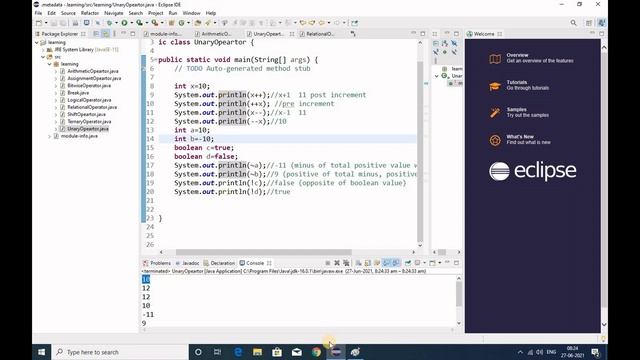Expand the ArithmeticOpeartor.java node
The image size is (640, 360).
pyautogui.click(x=56, y=71)
